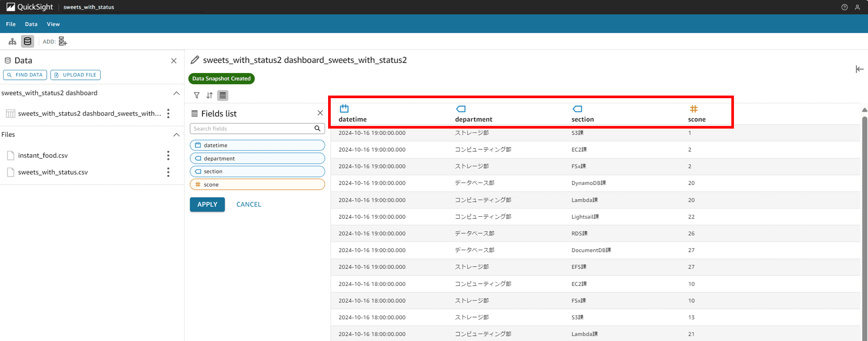Click the CANCEL link
The height and width of the screenshot is (341, 868).
coord(249,204)
